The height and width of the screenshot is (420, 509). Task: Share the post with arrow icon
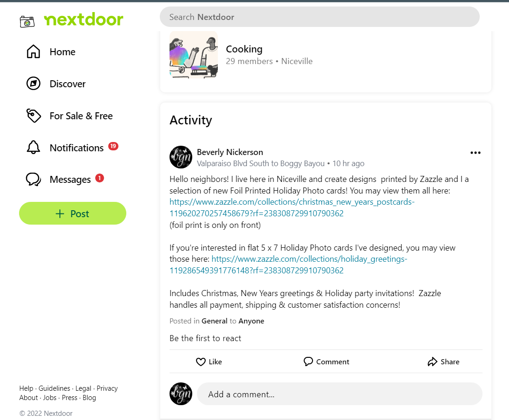[x=444, y=362]
